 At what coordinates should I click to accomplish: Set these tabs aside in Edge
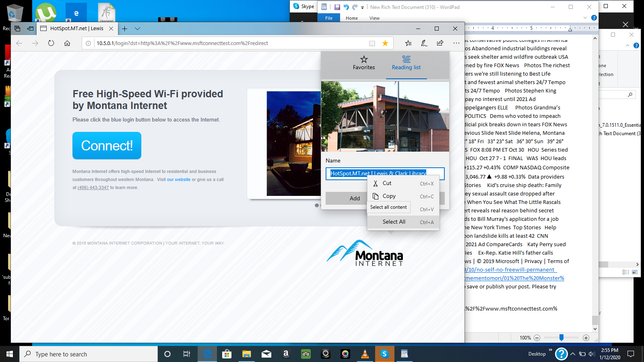30,29
